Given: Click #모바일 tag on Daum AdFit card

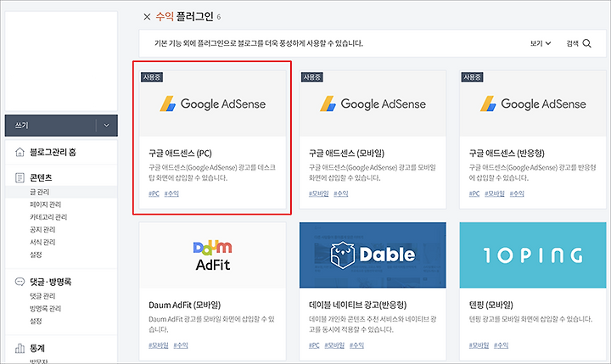Looking at the screenshot, I should click(159, 344).
